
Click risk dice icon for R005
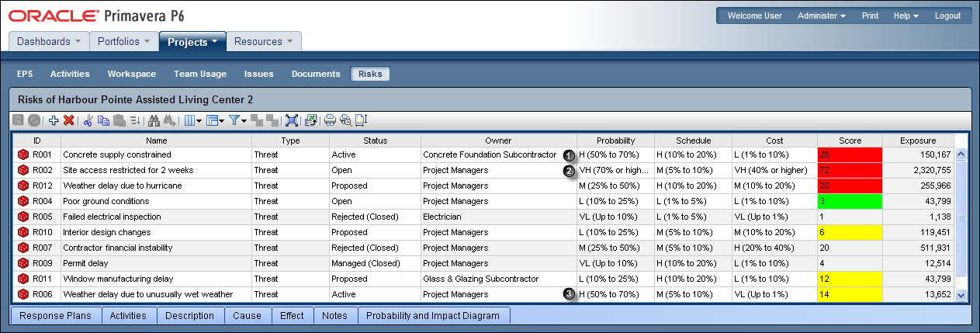tap(22, 217)
